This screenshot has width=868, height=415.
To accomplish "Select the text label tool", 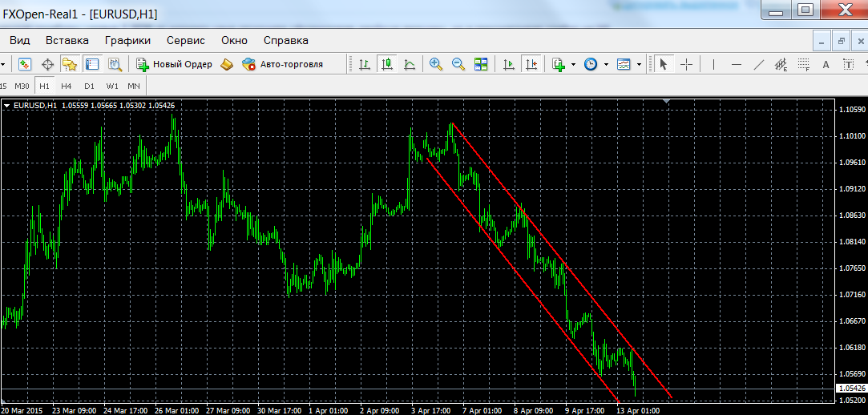I will click(848, 64).
